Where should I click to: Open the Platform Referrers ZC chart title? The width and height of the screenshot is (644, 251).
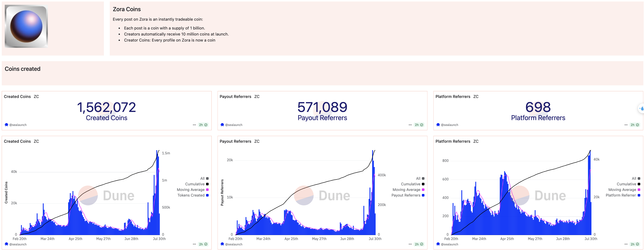(457, 141)
